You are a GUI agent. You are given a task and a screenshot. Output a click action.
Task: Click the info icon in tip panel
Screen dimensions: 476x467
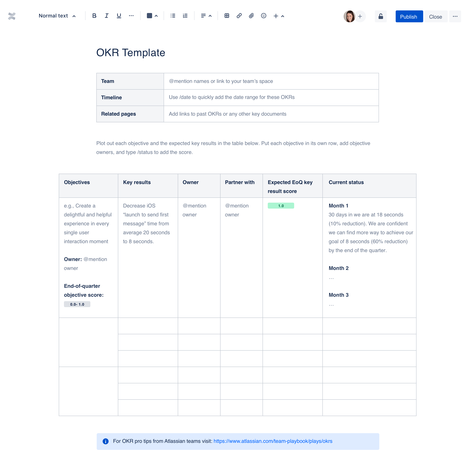(105, 442)
